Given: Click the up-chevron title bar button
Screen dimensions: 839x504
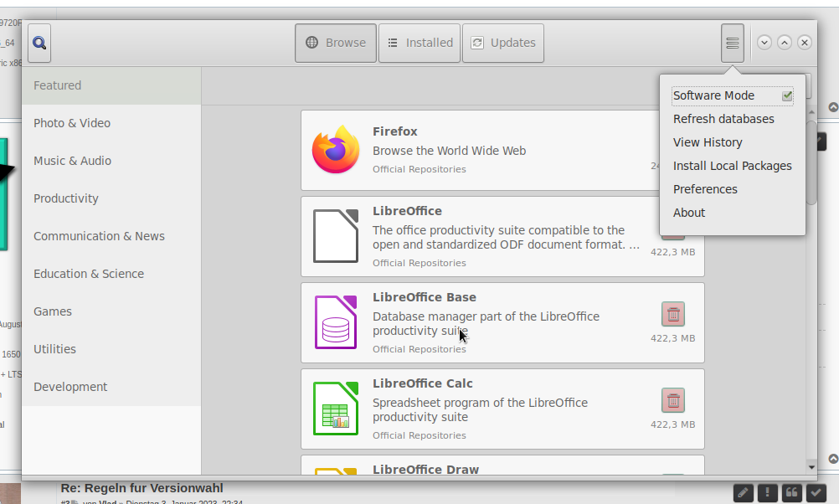Looking at the screenshot, I should click(x=785, y=43).
